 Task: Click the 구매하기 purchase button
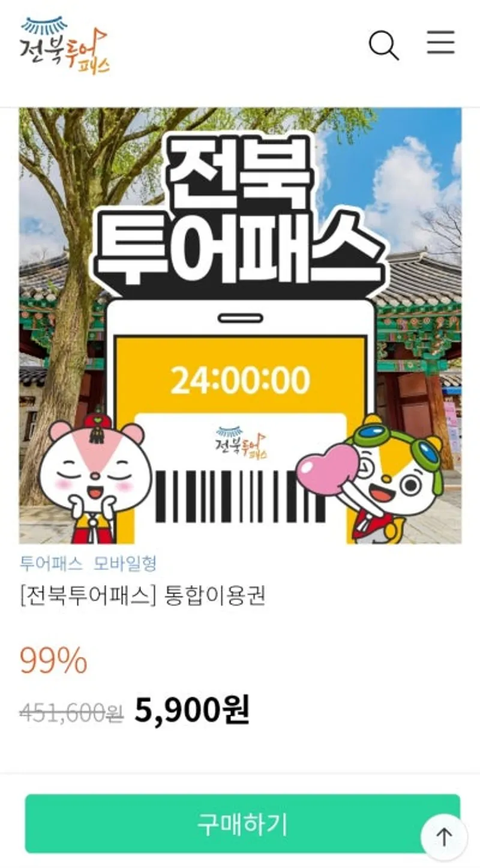(242, 824)
